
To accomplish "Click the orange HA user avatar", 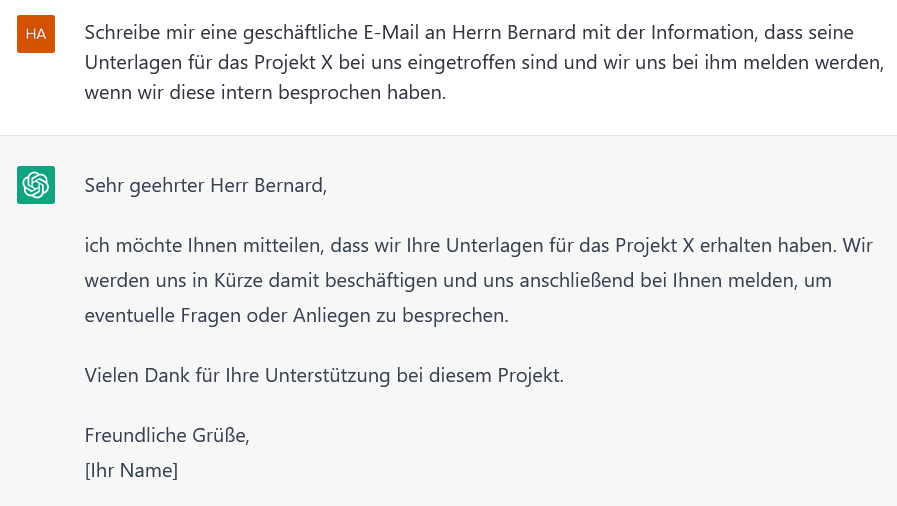I will pos(36,34).
